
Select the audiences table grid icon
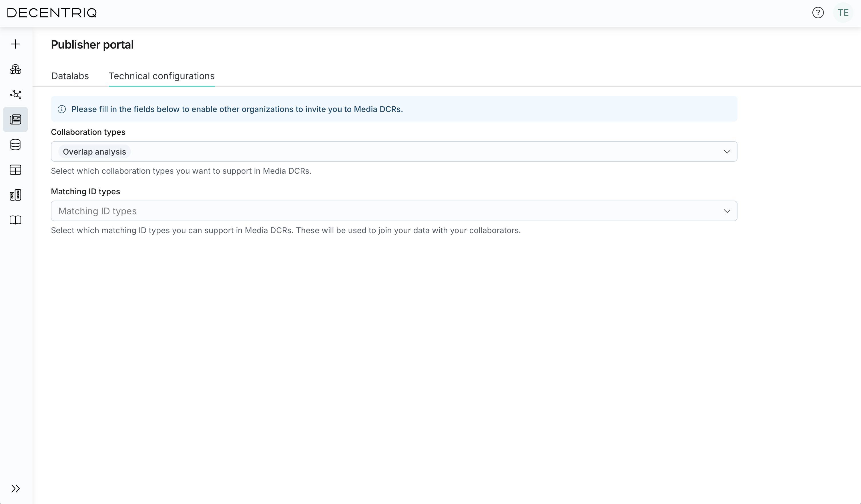click(x=15, y=170)
